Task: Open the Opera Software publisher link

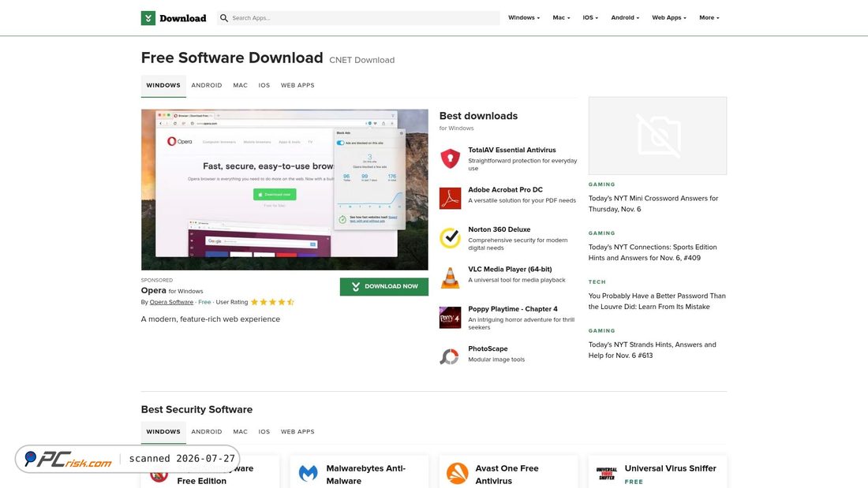Action: (x=171, y=302)
